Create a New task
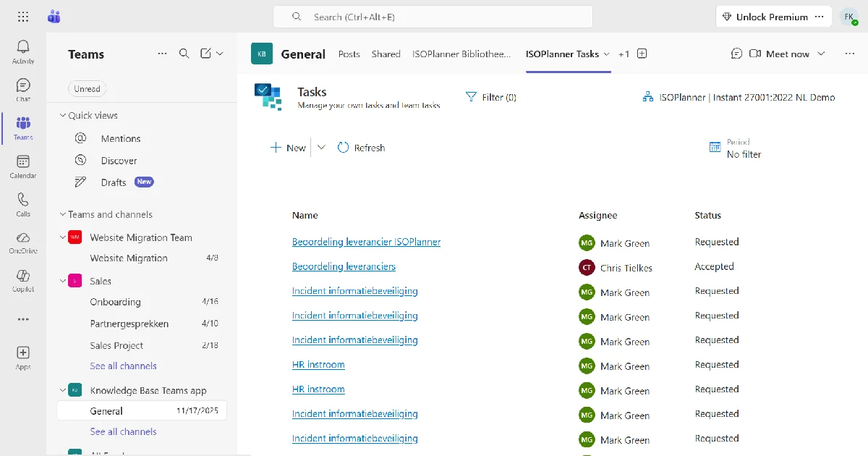The image size is (868, 456). click(288, 148)
